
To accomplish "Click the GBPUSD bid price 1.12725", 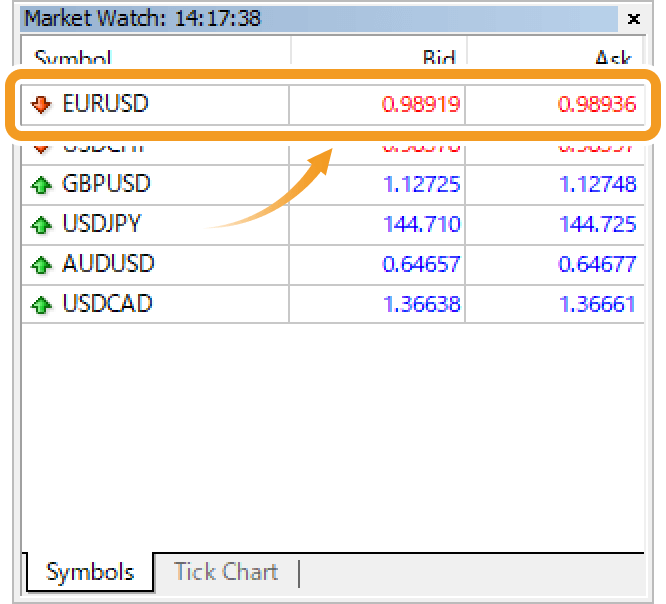I will click(x=422, y=184).
